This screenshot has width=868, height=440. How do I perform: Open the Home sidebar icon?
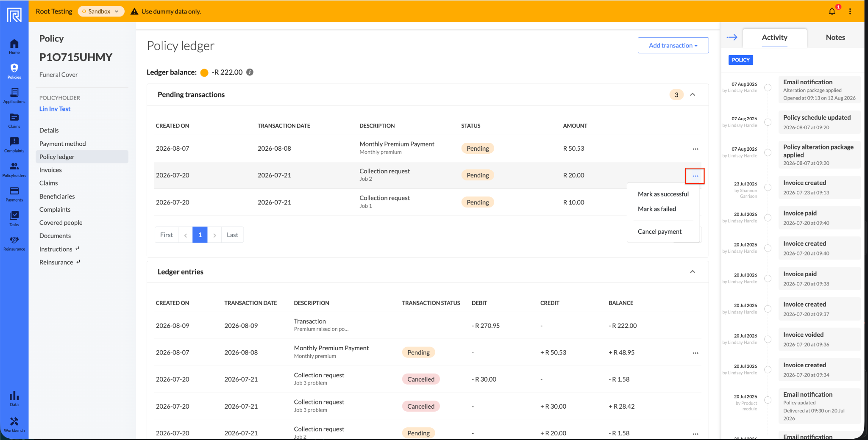point(14,47)
